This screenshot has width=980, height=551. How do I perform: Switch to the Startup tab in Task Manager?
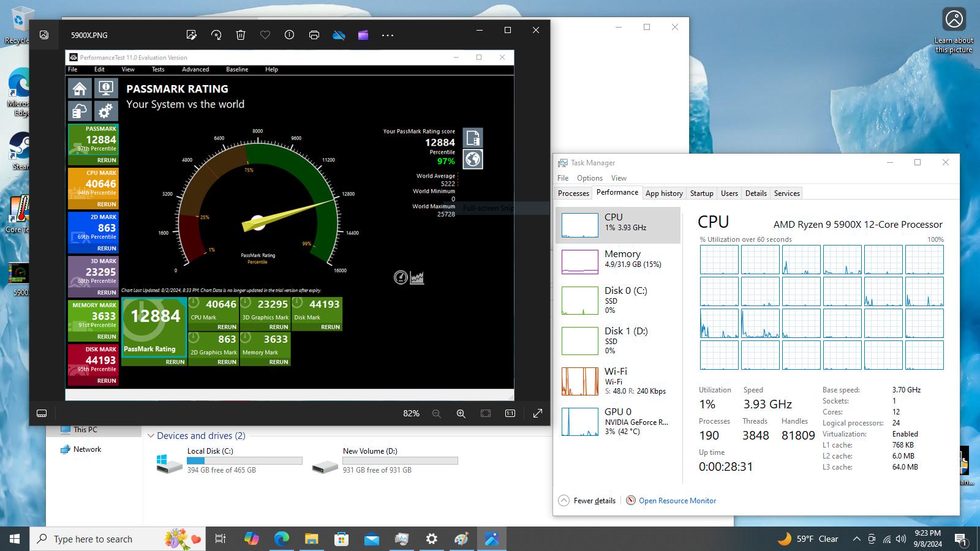pyautogui.click(x=702, y=193)
